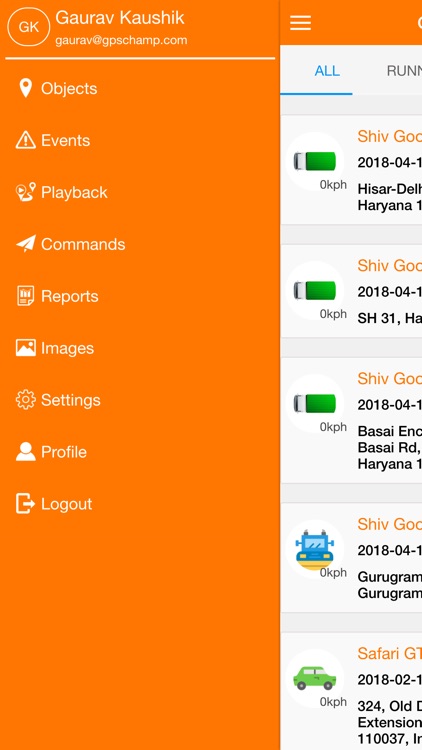422x750 pixels.
Task: Tap the GK avatar circle
Action: [x=29, y=27]
